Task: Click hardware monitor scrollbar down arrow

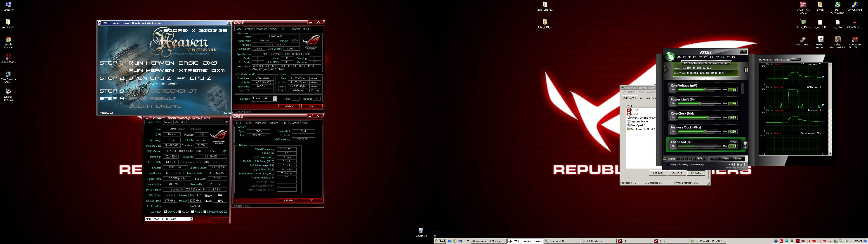Action: pos(830,153)
